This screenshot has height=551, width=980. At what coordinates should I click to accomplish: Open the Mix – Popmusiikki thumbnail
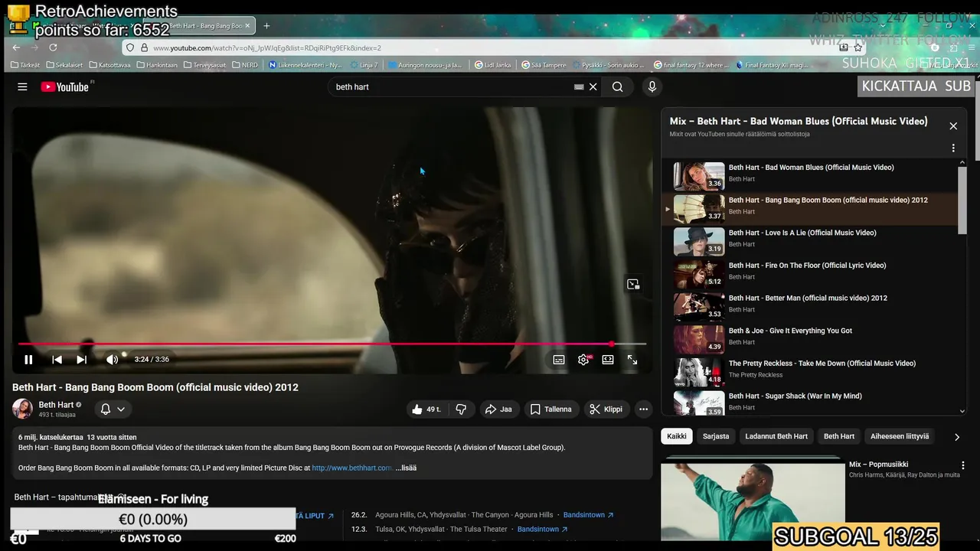click(753, 499)
